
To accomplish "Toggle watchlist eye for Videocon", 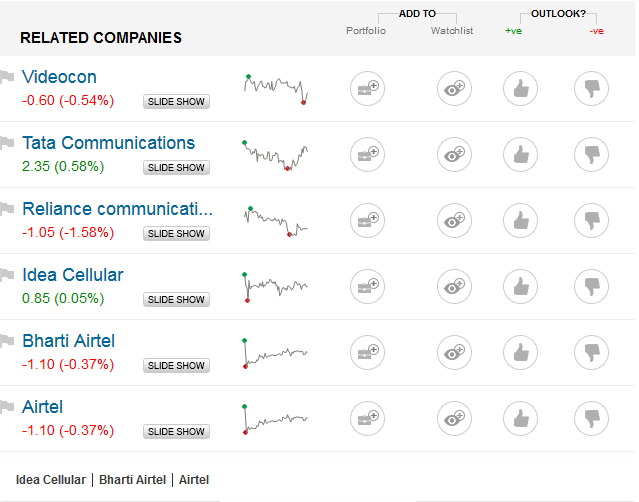I will pyautogui.click(x=455, y=89).
